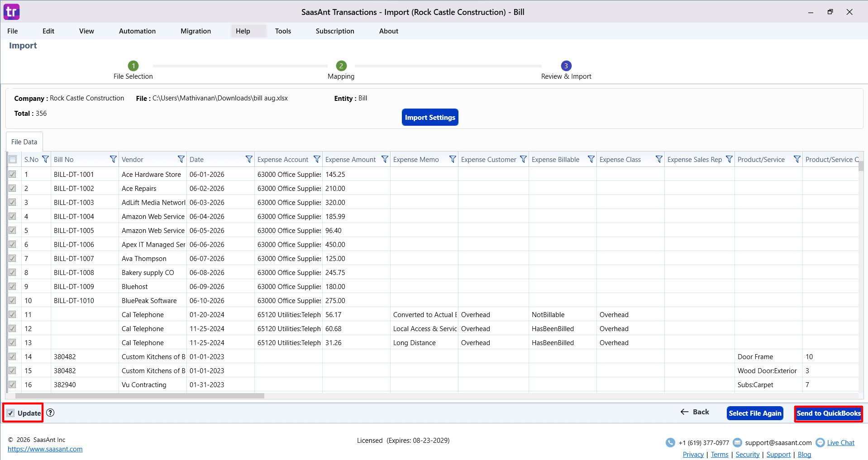The height and width of the screenshot is (460, 868).
Task: Filter the Expense Sales Rep column
Action: pos(729,159)
